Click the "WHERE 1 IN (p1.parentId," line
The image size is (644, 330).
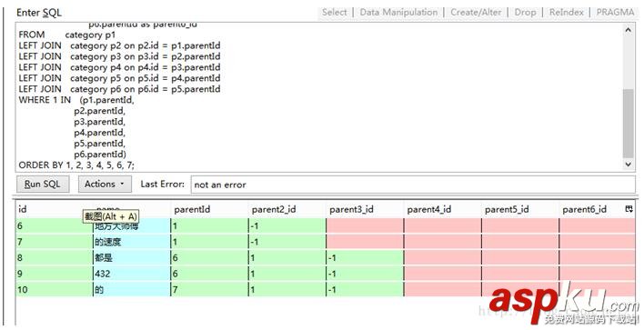click(76, 100)
